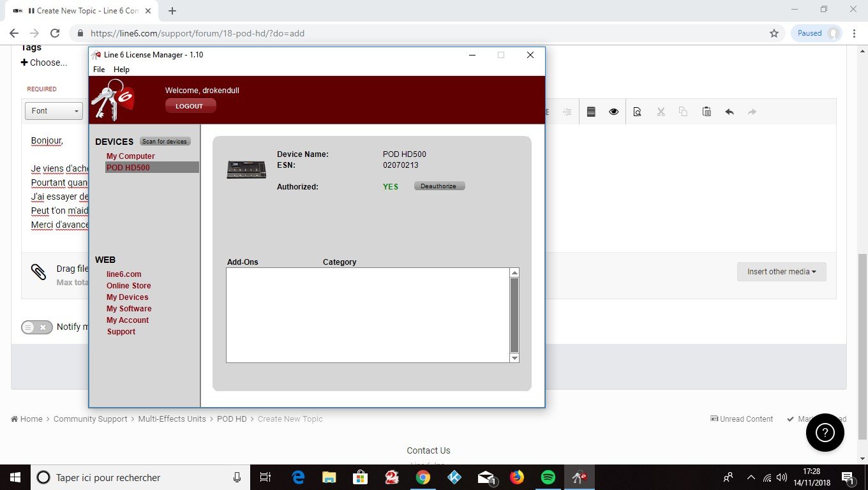Click Scan for devices button
The height and width of the screenshot is (490, 868).
165,142
